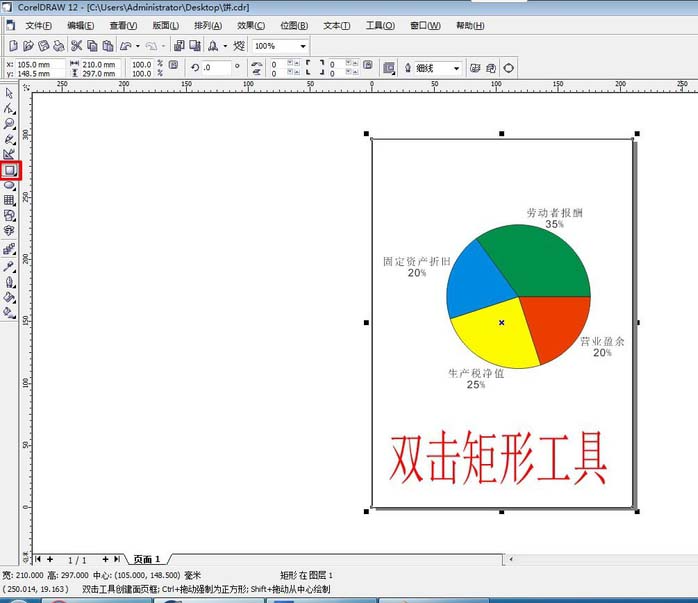698x603 pixels.
Task: Click the rotation angle input field
Action: 217,68
